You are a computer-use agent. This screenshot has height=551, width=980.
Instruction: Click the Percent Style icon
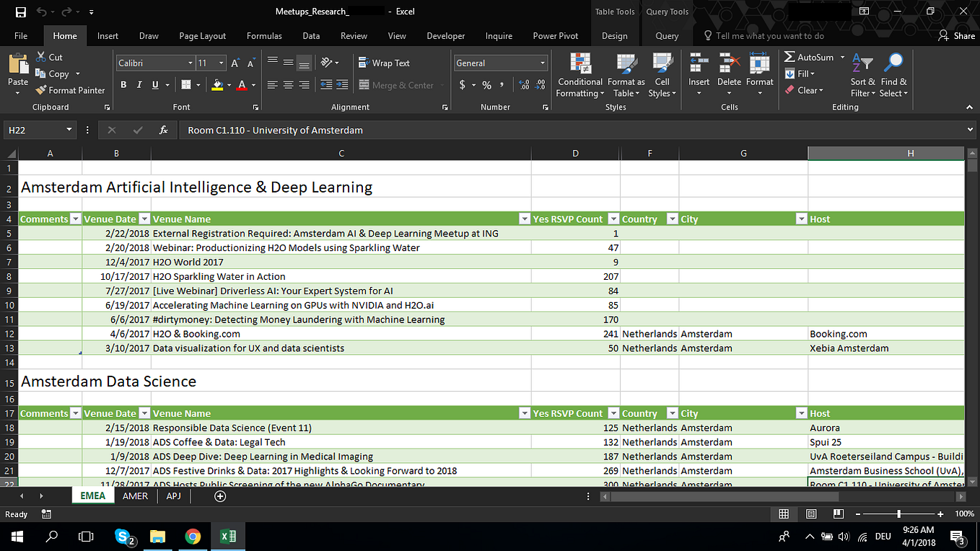(486, 84)
